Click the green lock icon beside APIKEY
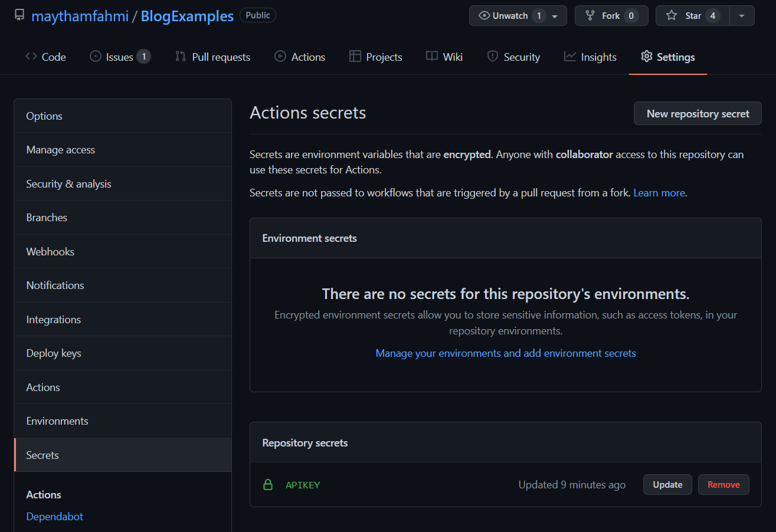 coord(268,485)
